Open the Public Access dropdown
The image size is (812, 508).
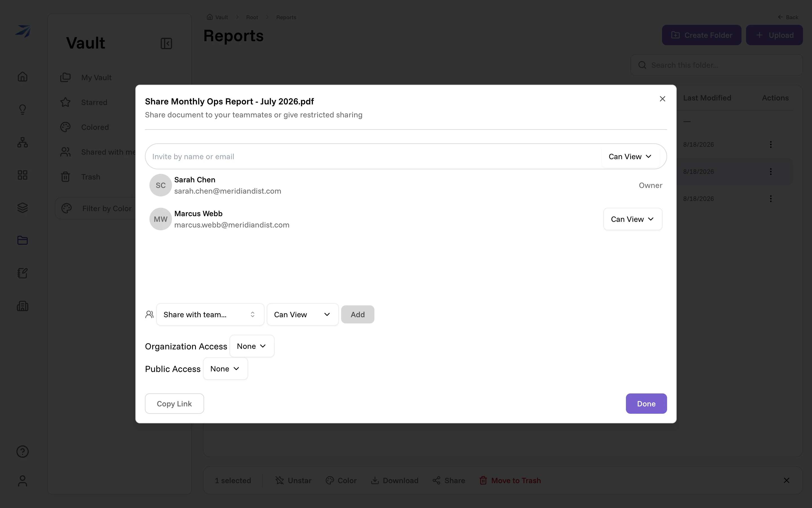coord(225,369)
